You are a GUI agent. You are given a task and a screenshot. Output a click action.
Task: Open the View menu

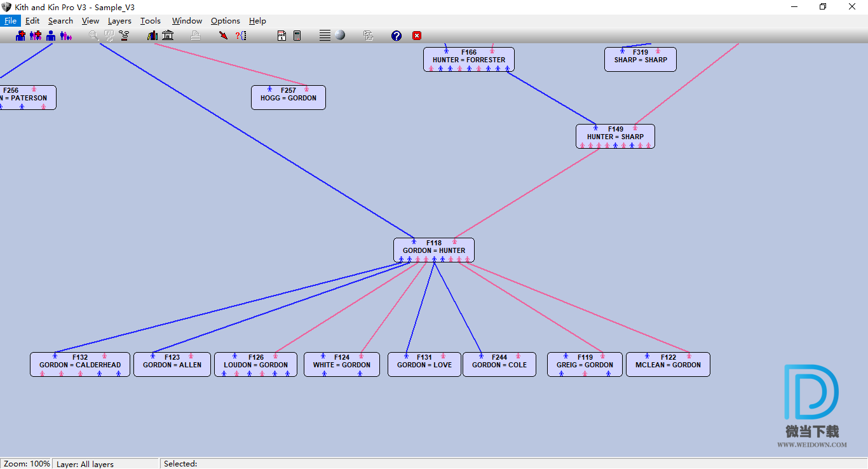pos(90,21)
